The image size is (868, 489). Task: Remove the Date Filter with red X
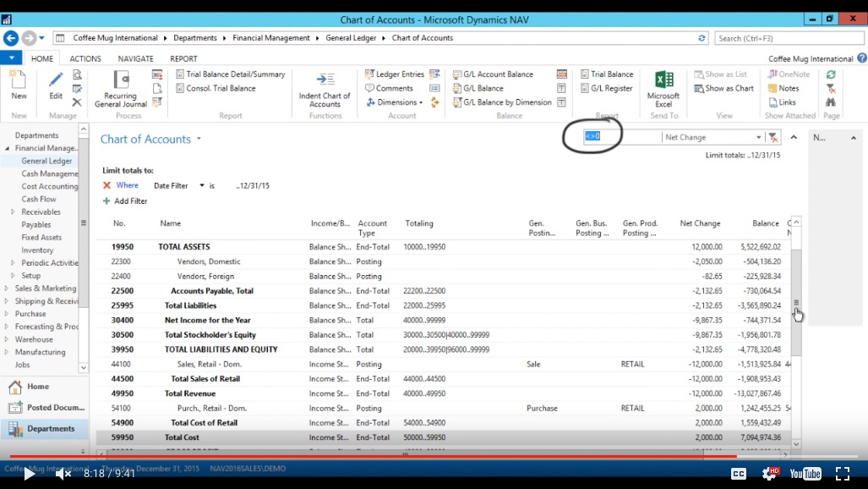(106, 185)
